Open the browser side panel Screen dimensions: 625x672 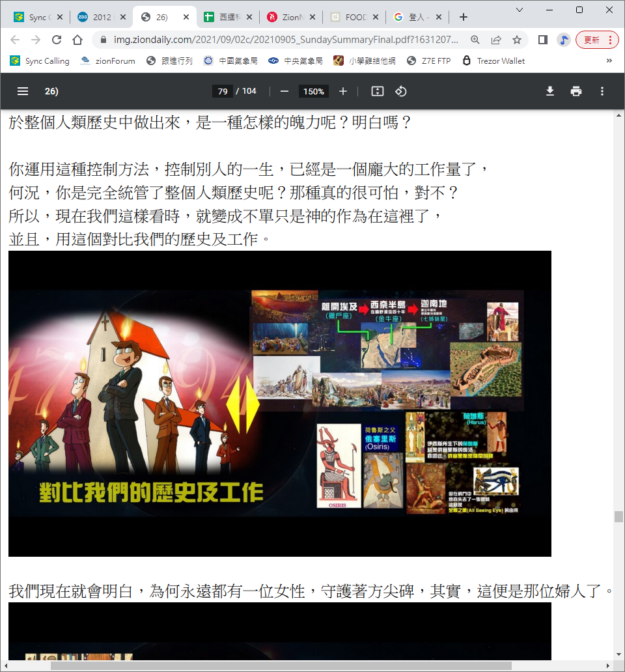[x=543, y=40]
